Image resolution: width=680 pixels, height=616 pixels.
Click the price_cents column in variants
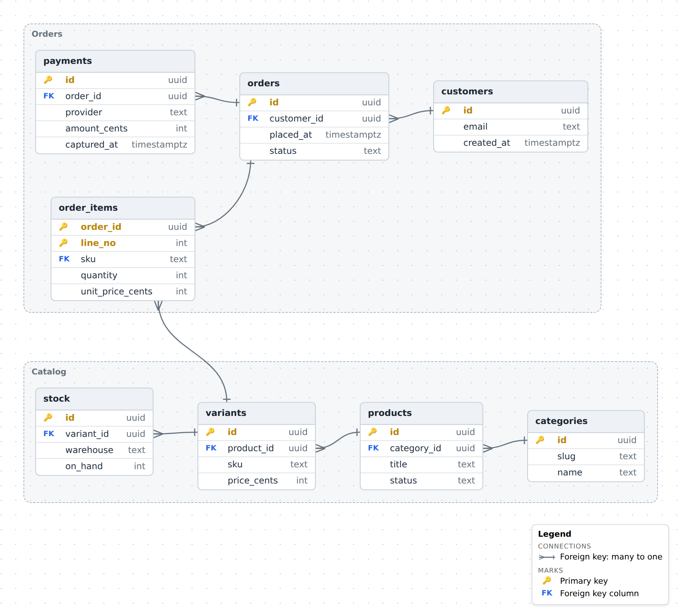point(257,481)
